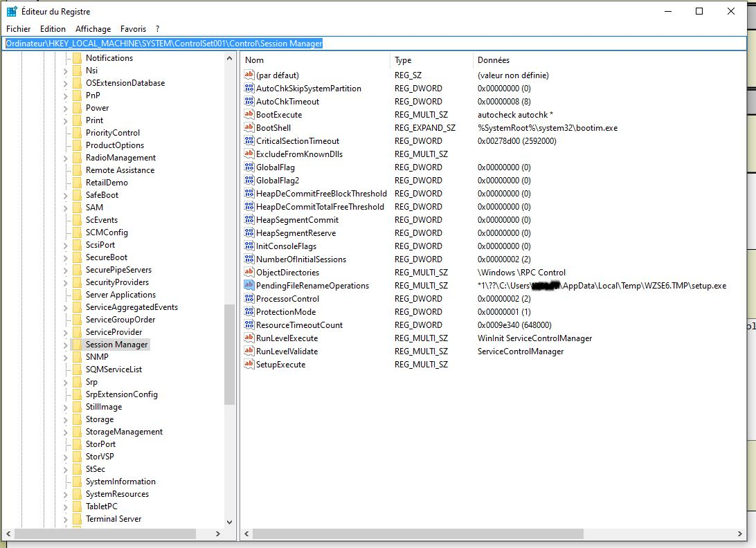Select the ResourceTimeoutCount value name
The height and width of the screenshot is (548, 756).
pyautogui.click(x=299, y=325)
